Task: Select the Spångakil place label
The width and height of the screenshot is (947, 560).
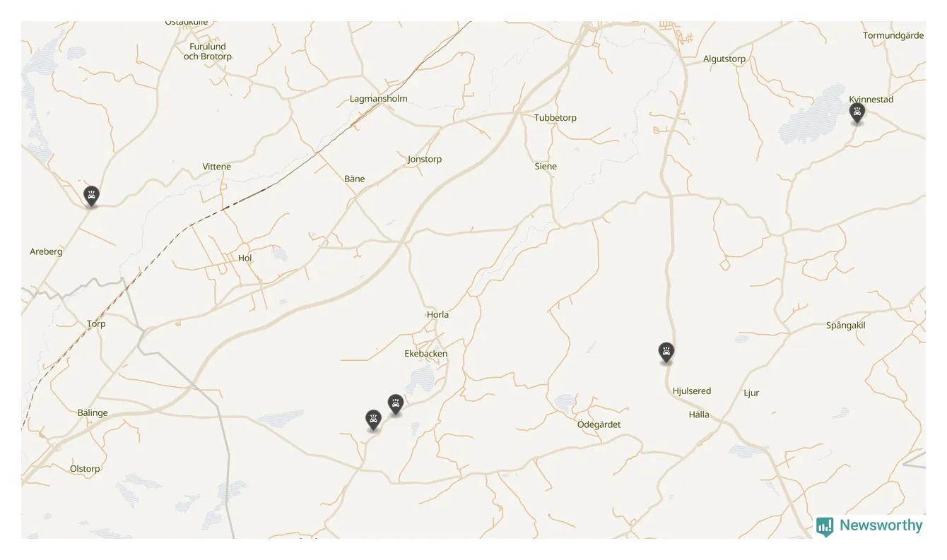Action: click(845, 326)
